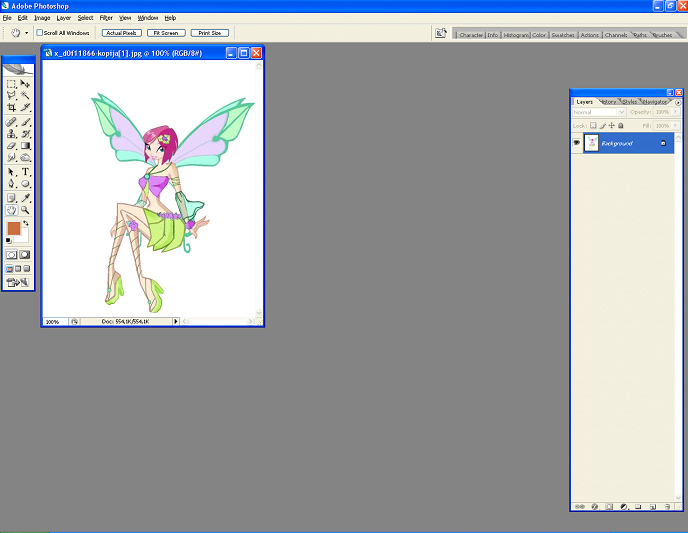
Task: Select the Clone Stamp tool
Action: coord(11,134)
